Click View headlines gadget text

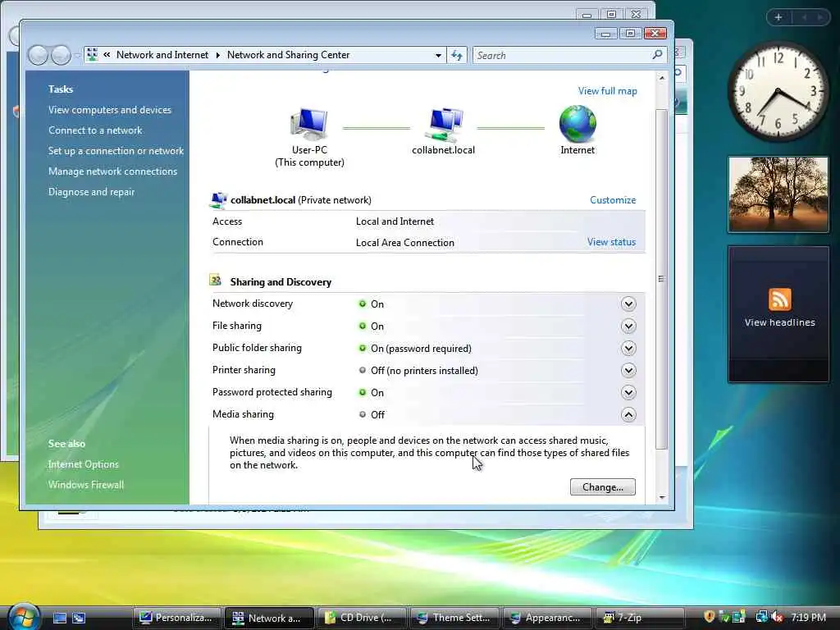779,322
